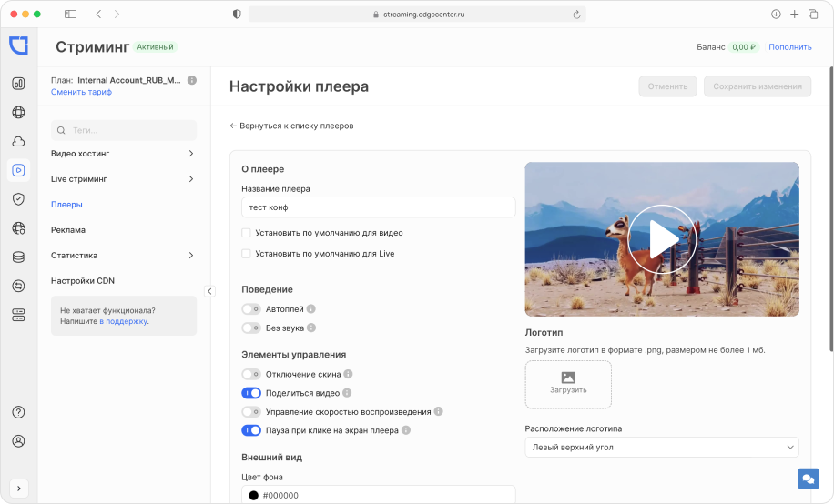Click Вернуться к списку плееров link

(291, 126)
